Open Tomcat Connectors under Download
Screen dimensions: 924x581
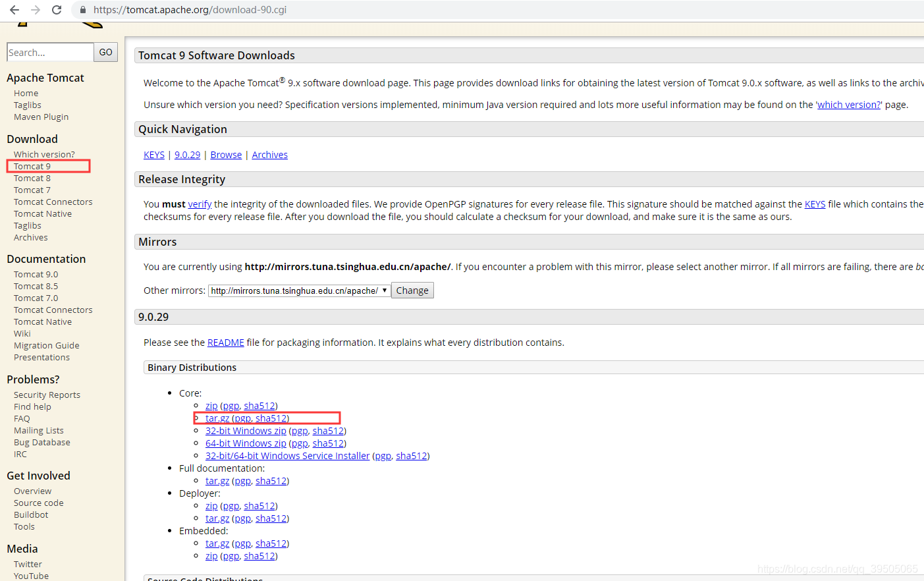[53, 202]
